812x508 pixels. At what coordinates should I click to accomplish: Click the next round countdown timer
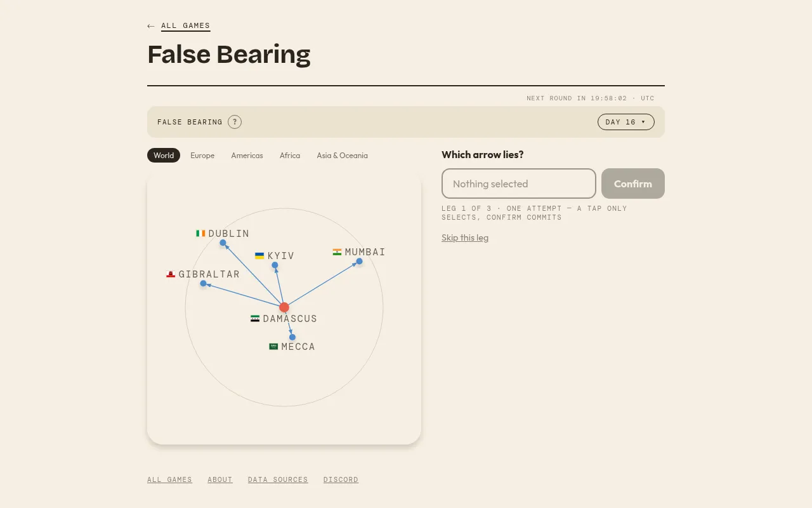coord(591,98)
